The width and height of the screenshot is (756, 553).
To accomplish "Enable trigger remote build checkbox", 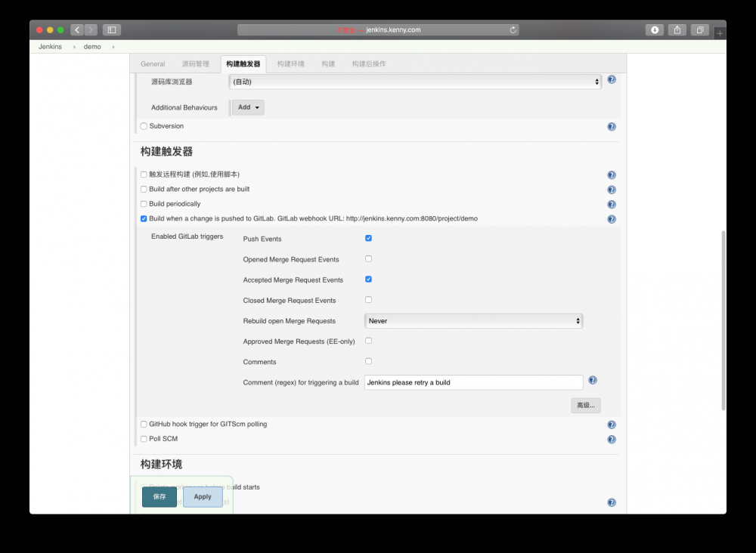I will 144,175.
